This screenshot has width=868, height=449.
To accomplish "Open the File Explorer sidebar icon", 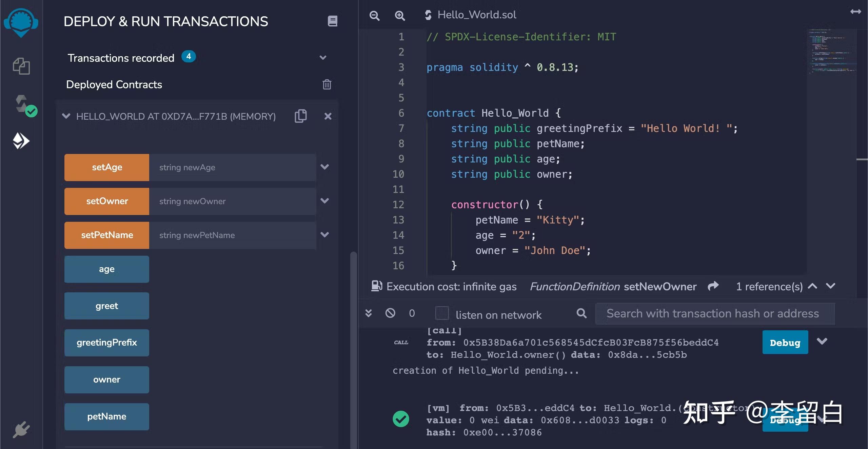I will [x=21, y=66].
